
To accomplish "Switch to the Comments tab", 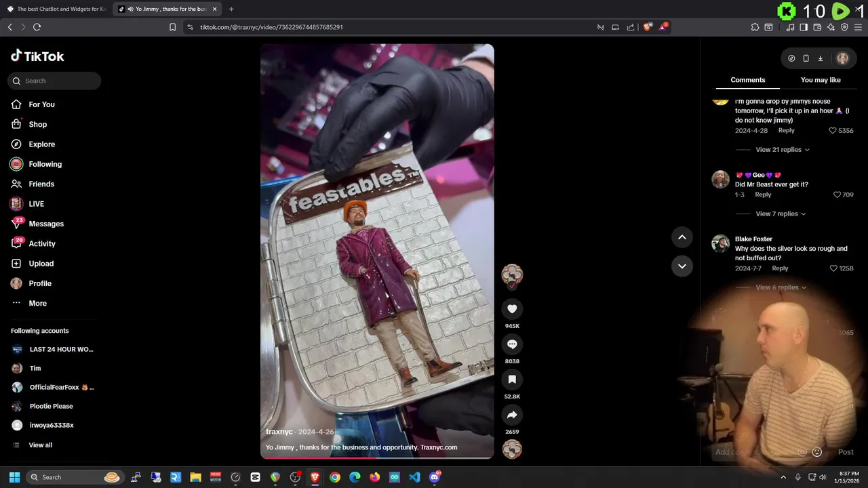I will coord(747,80).
